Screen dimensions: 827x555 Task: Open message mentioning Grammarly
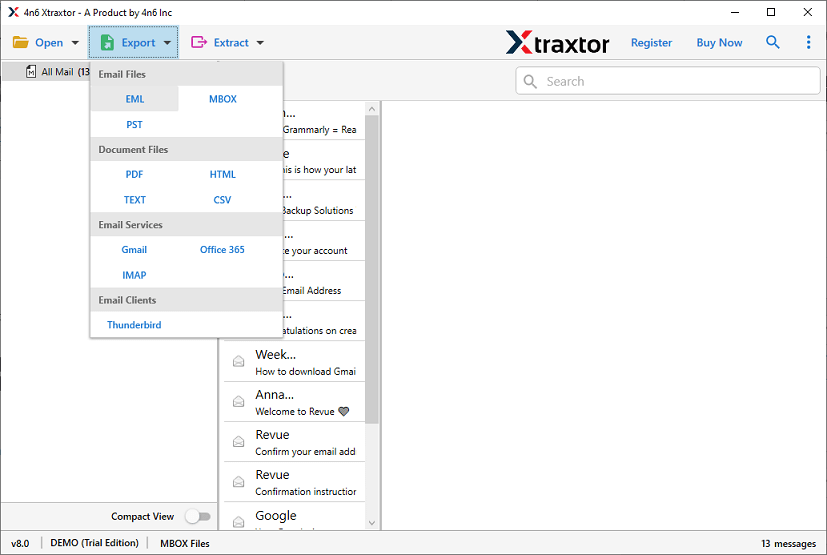coord(323,120)
